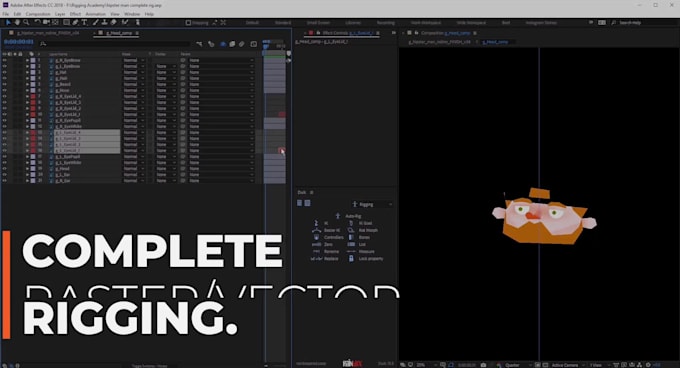Open the composition mini-flowchart in timeline
Screen dimensions: 680x368
[199, 44]
